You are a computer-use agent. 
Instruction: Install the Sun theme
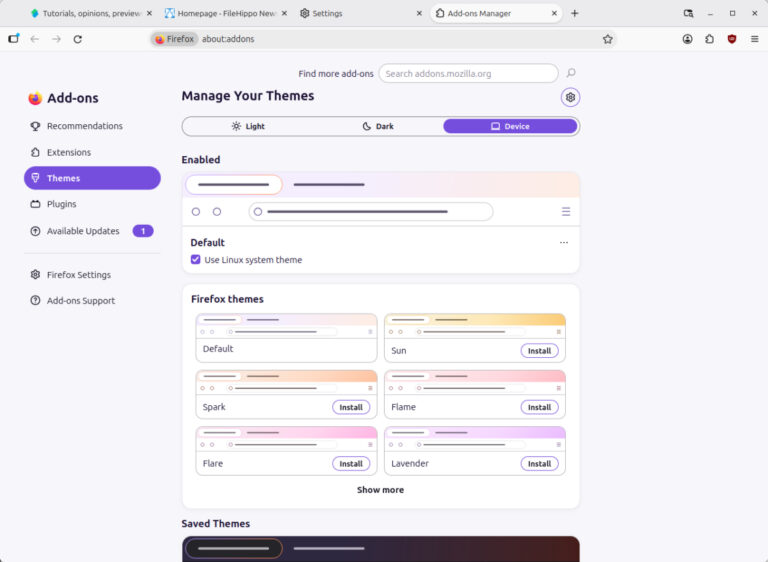click(539, 351)
